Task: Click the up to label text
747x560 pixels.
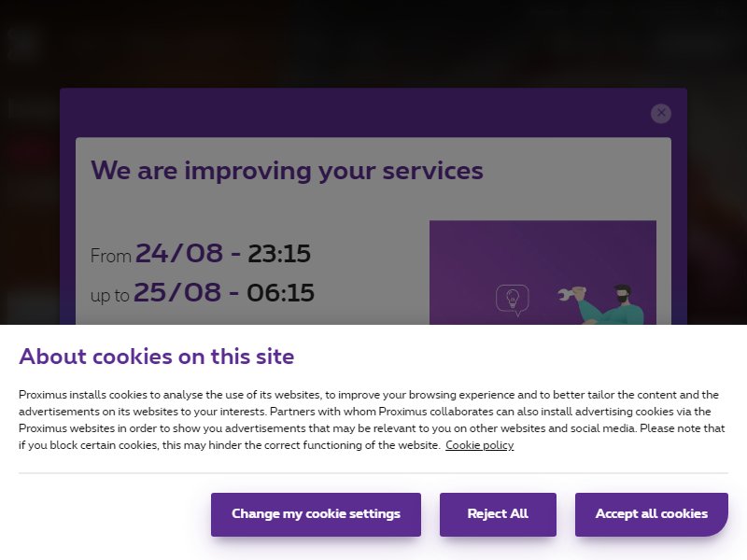Action: coord(109,296)
